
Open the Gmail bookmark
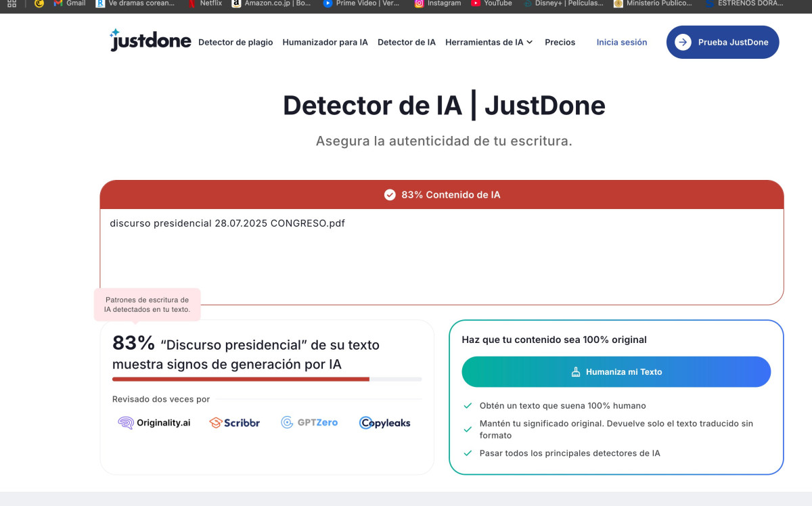(x=70, y=3)
